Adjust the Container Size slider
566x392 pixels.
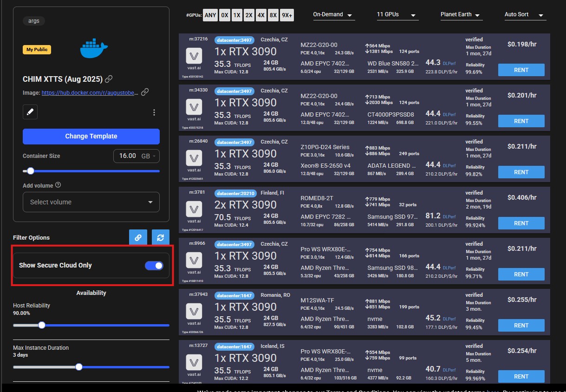coord(31,171)
